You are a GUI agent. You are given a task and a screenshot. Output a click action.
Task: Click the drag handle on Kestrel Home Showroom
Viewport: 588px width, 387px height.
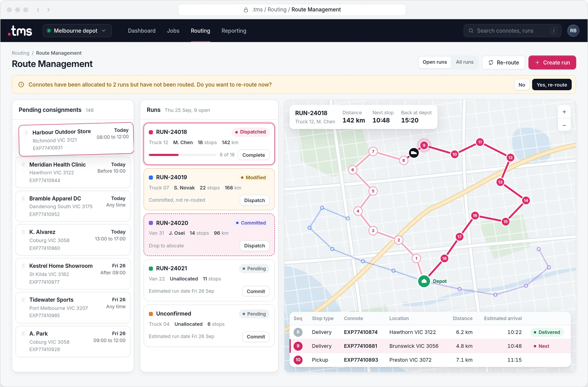pyautogui.click(x=23, y=266)
